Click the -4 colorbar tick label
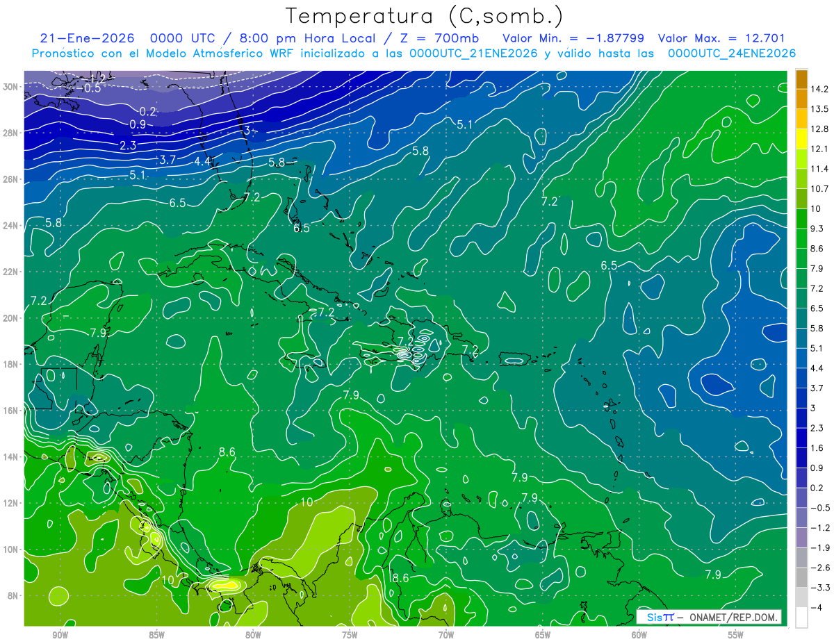834x644 pixels. (817, 608)
